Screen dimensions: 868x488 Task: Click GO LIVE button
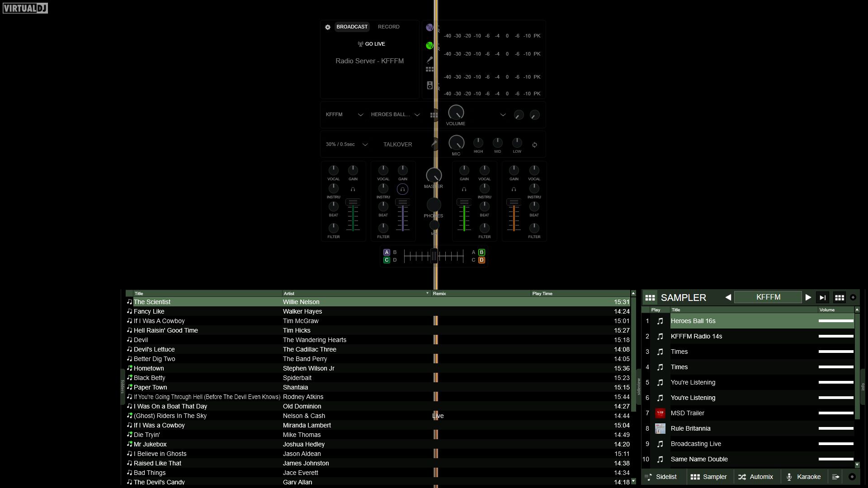tap(371, 44)
